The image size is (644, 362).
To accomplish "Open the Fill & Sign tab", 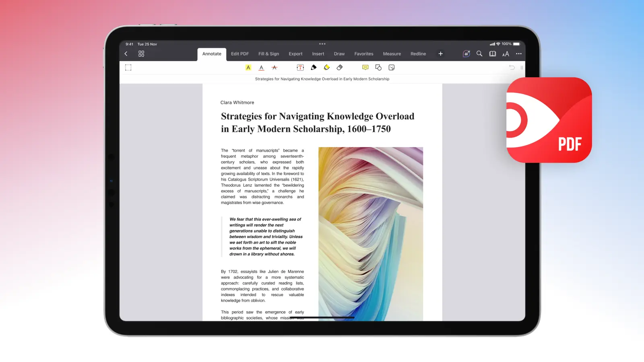I will pos(268,54).
